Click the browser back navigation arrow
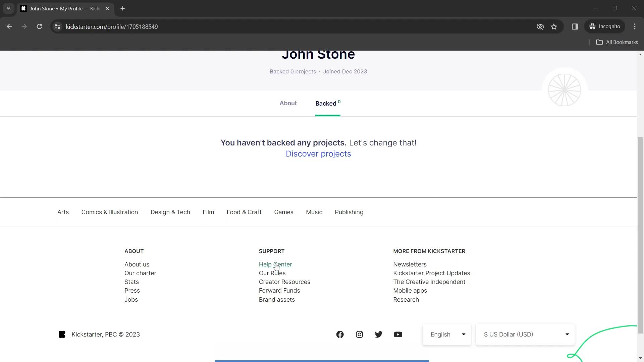This screenshot has height=362, width=644. pyautogui.click(x=9, y=26)
